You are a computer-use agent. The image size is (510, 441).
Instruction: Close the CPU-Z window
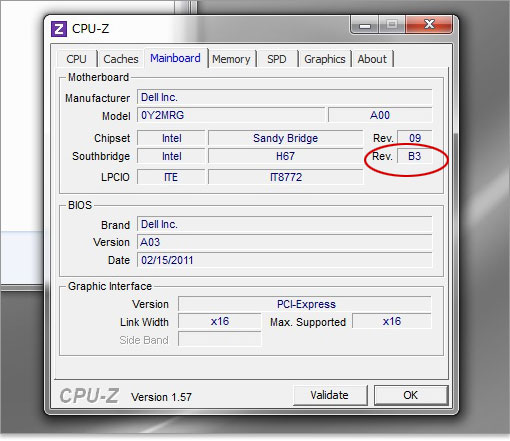pyautogui.click(x=429, y=24)
